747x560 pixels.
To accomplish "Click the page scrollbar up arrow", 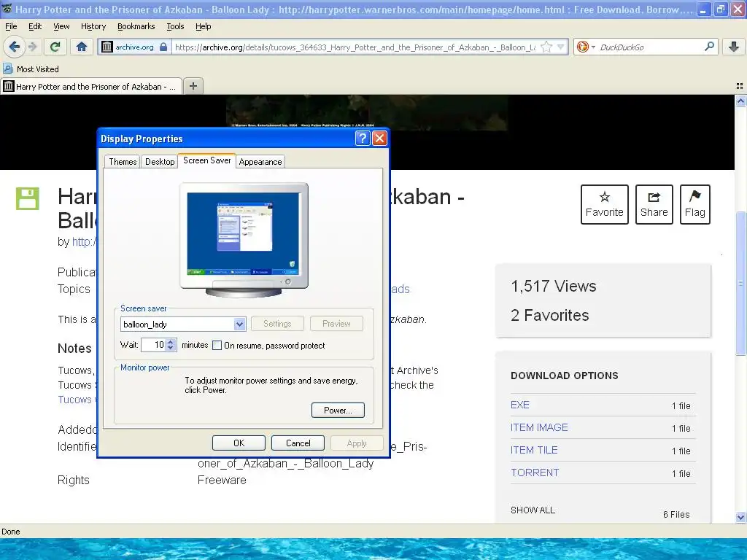I will (740, 101).
